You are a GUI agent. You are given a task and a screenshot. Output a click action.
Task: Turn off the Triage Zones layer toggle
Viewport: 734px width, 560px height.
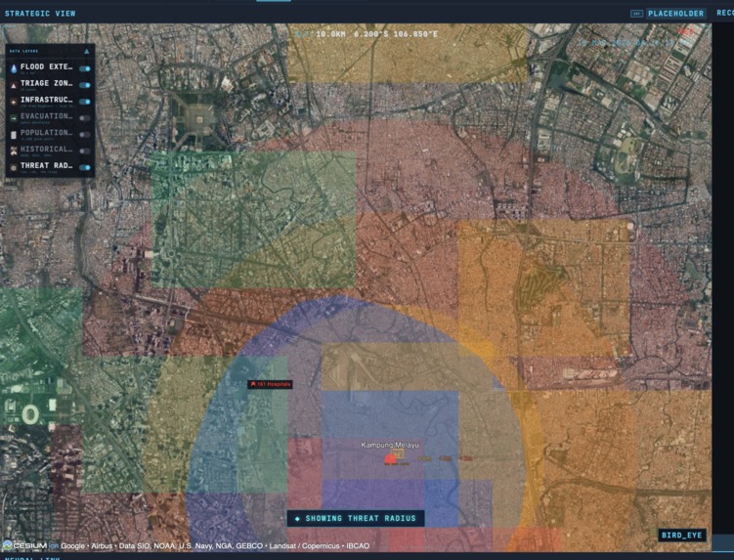tap(85, 85)
